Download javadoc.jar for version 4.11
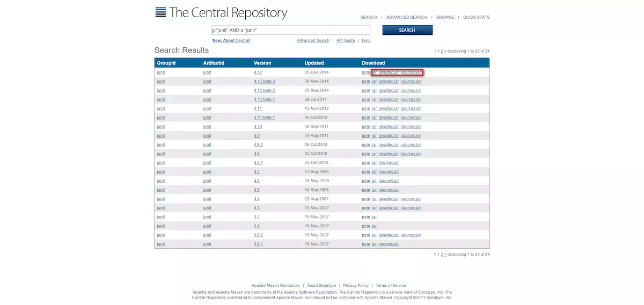This screenshot has height=305, width=644. (x=389, y=108)
